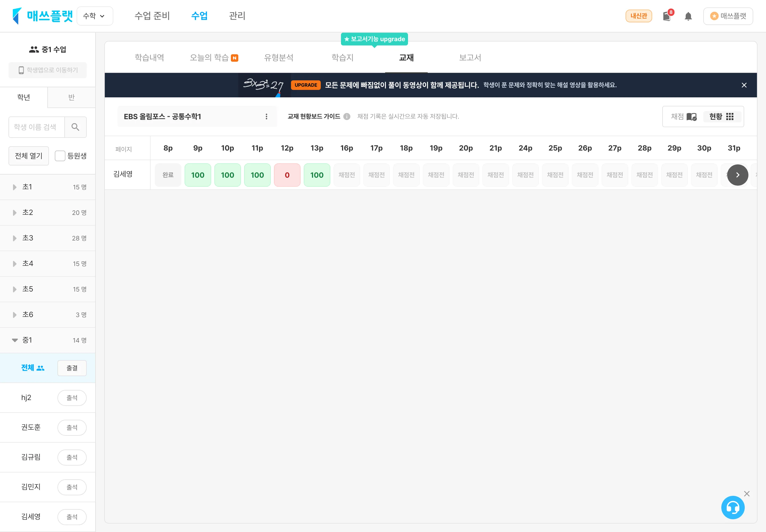Open the 수학 subject dropdown
The width and height of the screenshot is (766, 532).
pos(95,16)
